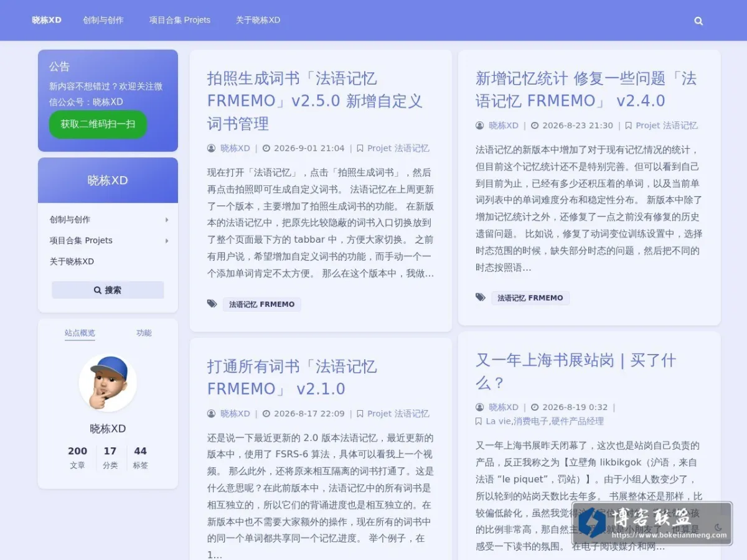Click date text 2026-9-01 21:04
This screenshot has width=747, height=560.
(x=309, y=148)
